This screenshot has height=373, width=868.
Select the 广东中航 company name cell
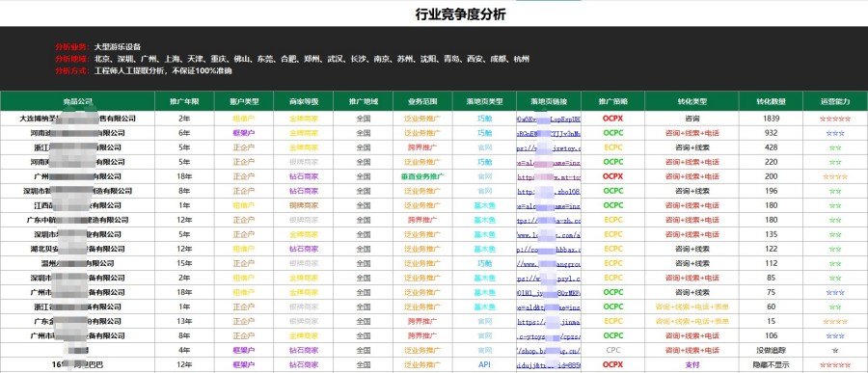77,220
